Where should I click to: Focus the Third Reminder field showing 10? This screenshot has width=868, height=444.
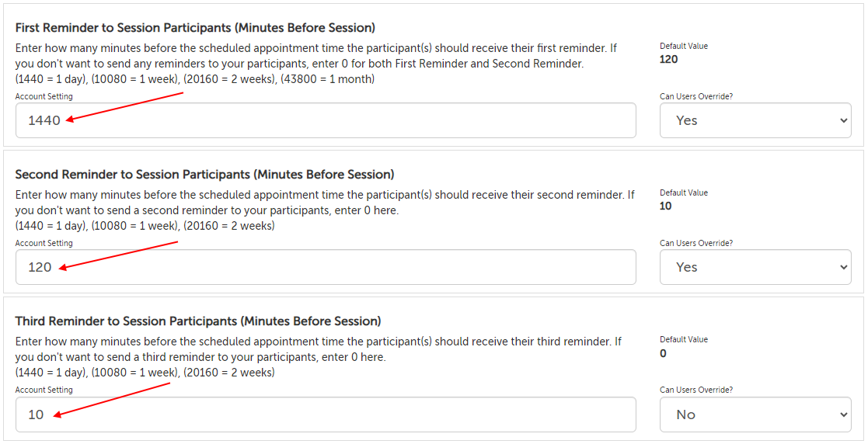326,415
